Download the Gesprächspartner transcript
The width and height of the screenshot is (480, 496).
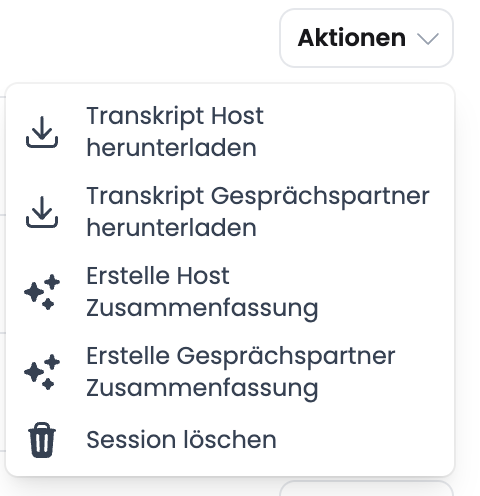230,212
